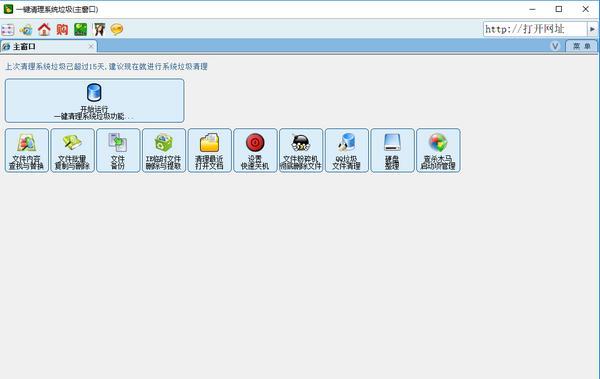The height and width of the screenshot is (379, 600).
Task: Start 开始运行 one-click system junk cleanup
Action: (95, 101)
